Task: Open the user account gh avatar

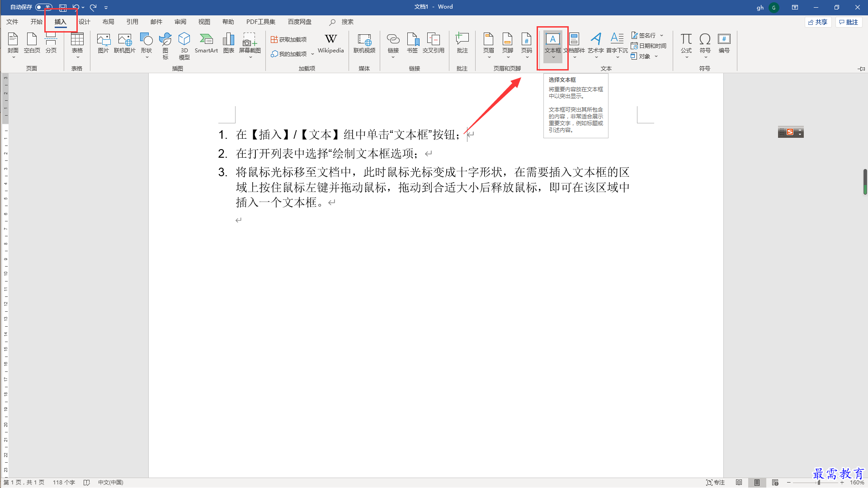Action: (774, 7)
